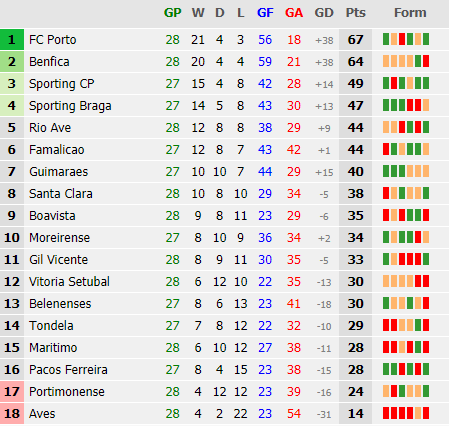The image size is (449, 426).
Task: Click the Vitoria Setubal team name
Action: coord(69,282)
